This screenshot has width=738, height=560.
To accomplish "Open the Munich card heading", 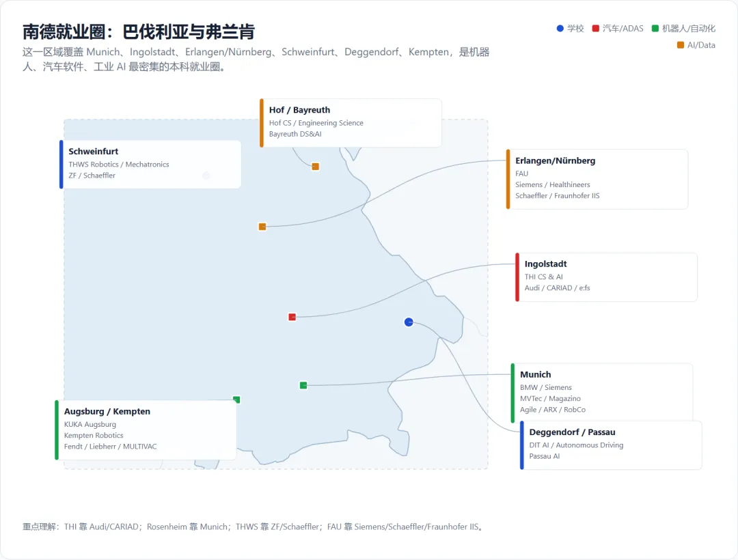I will 536,375.
